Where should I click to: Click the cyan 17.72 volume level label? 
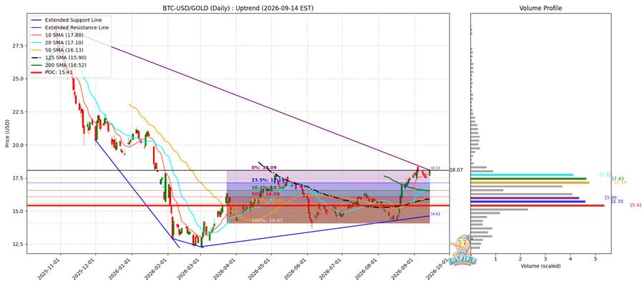[x=605, y=174]
